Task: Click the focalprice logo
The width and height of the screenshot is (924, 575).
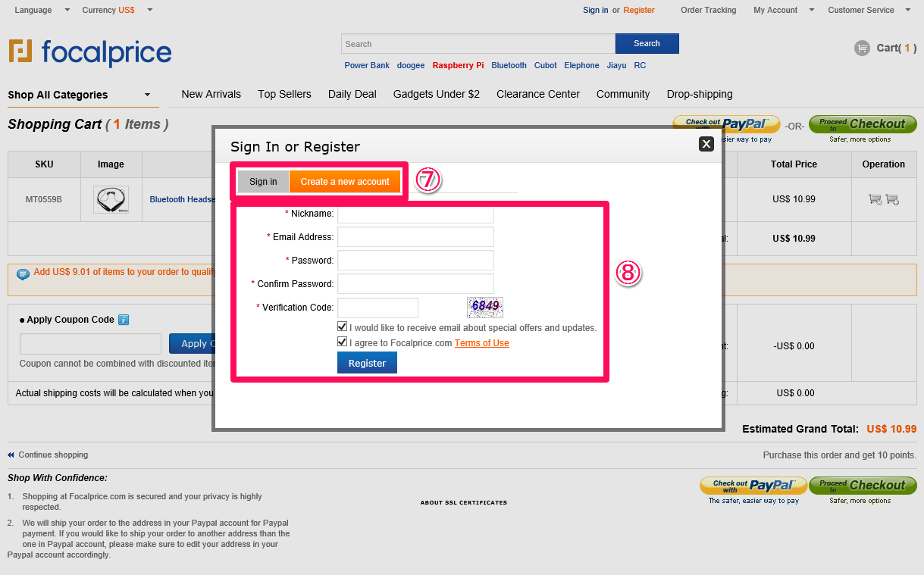Action: coord(90,52)
